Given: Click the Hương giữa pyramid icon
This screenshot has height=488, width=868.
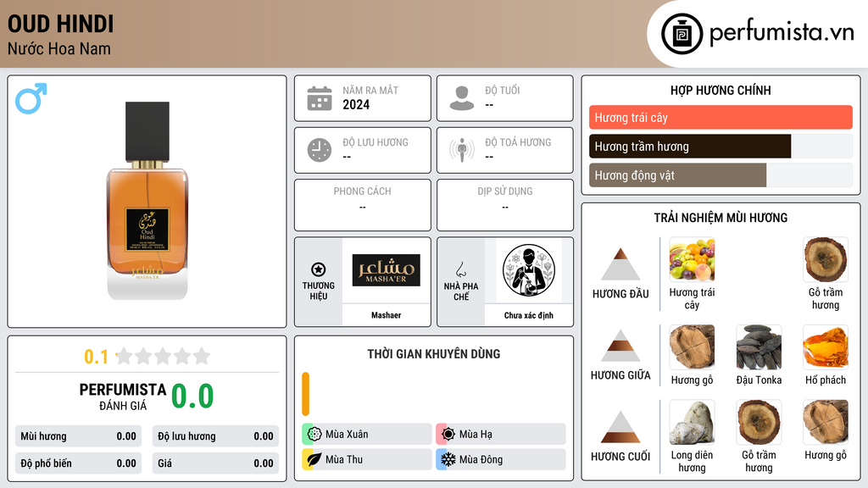Looking at the screenshot, I should (620, 346).
